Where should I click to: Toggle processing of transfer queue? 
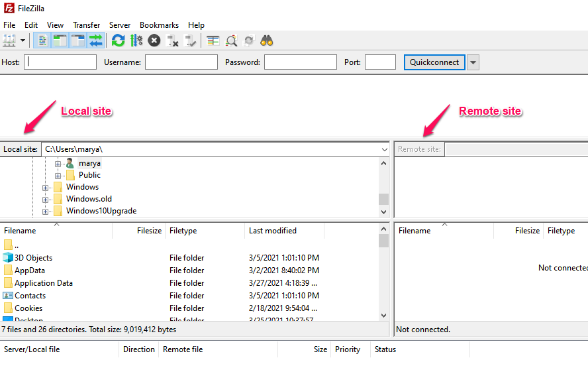click(x=136, y=40)
